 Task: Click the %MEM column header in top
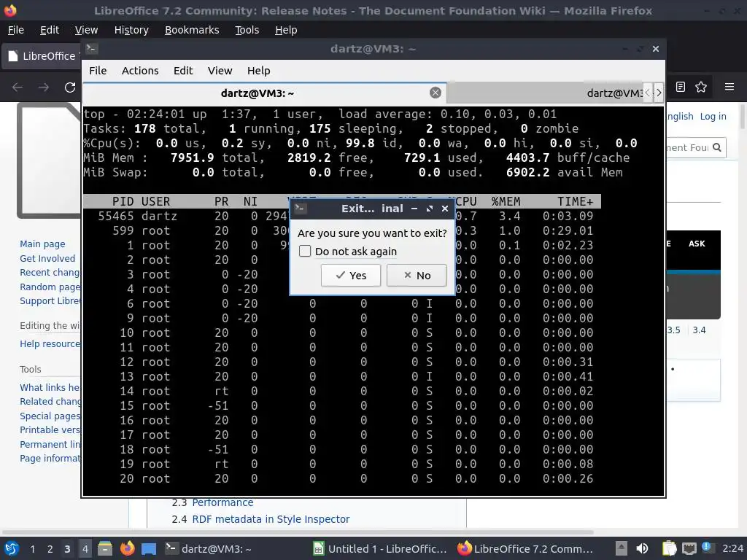(x=506, y=201)
